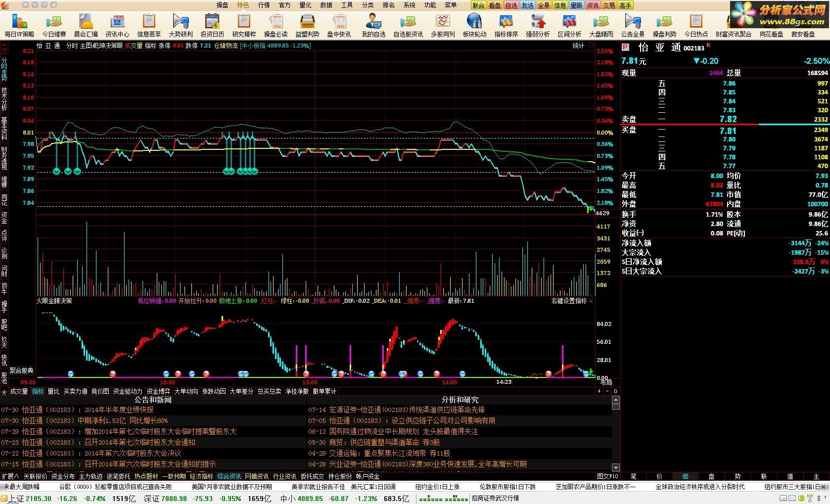Viewport: 830px width, 504px height.
Task: Open 操盘必读 icon
Action: 276,25
